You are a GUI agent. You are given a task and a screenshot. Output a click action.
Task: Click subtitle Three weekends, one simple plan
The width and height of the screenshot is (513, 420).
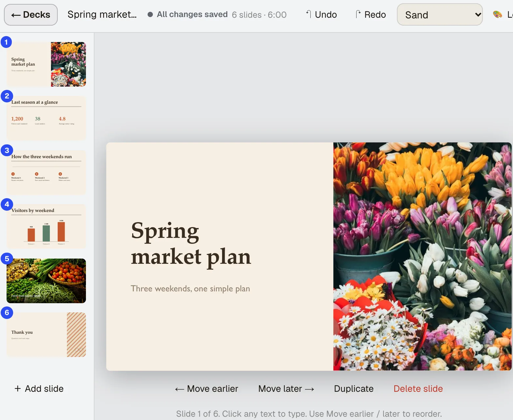tap(190, 288)
